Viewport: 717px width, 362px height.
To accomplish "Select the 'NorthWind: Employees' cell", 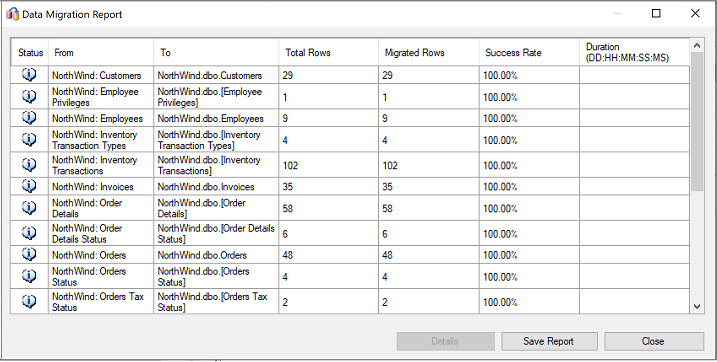I will click(x=101, y=118).
